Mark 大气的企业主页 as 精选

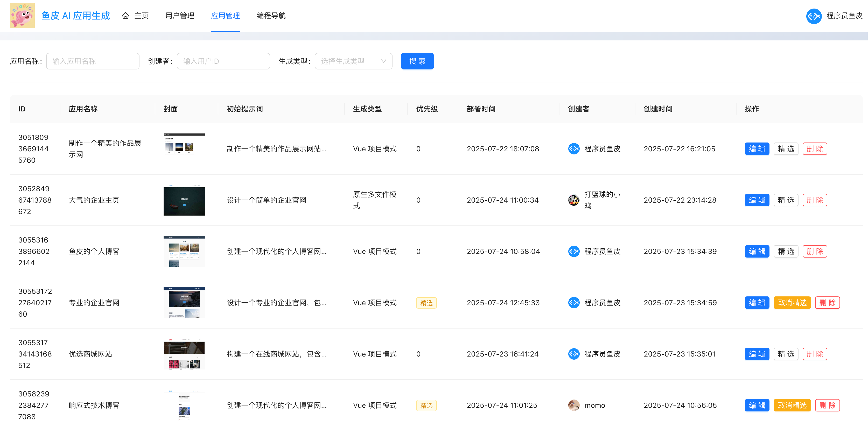coord(786,200)
